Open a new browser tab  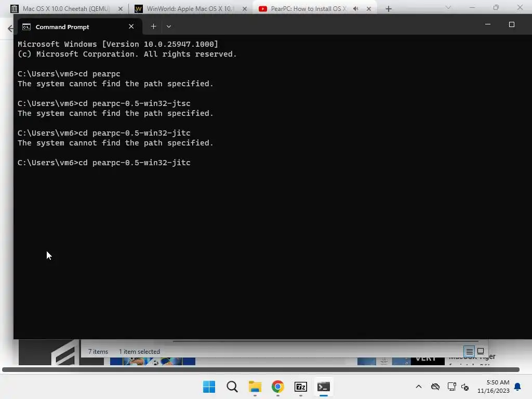pyautogui.click(x=389, y=9)
